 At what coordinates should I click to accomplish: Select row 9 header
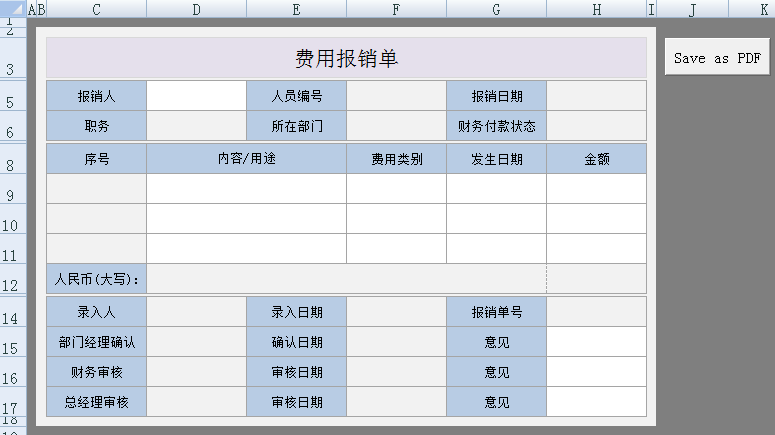point(13,189)
